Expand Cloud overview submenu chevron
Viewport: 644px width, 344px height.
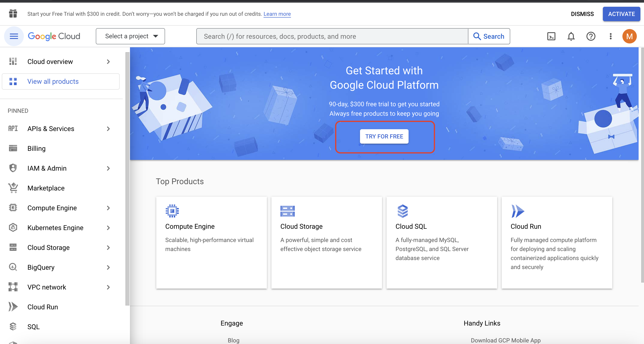pos(108,62)
